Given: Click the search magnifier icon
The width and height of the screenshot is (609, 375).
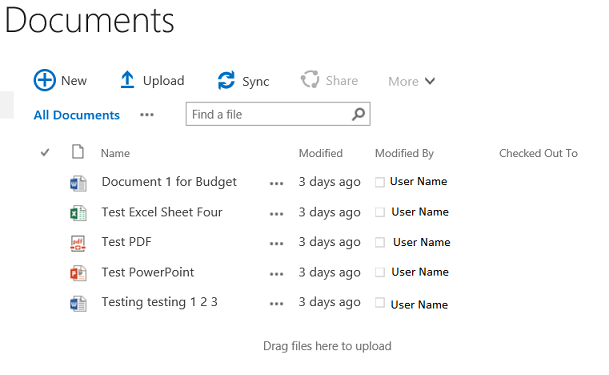Looking at the screenshot, I should pyautogui.click(x=358, y=114).
